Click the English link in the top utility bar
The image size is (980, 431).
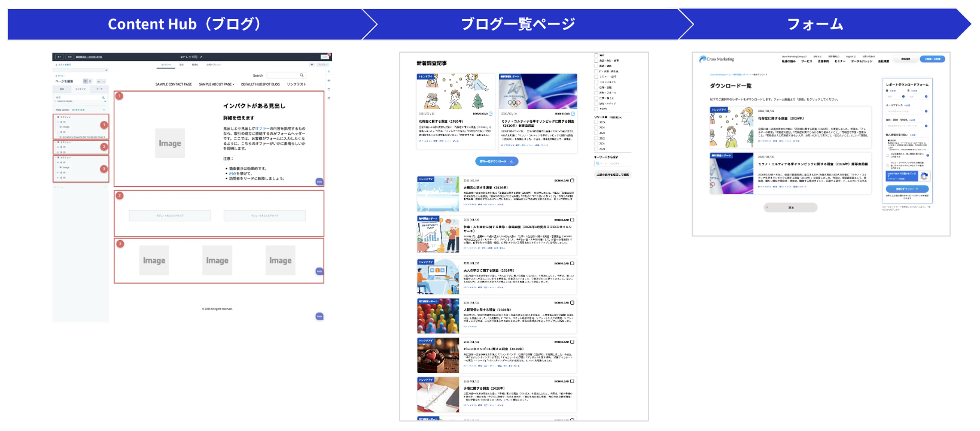point(850,57)
